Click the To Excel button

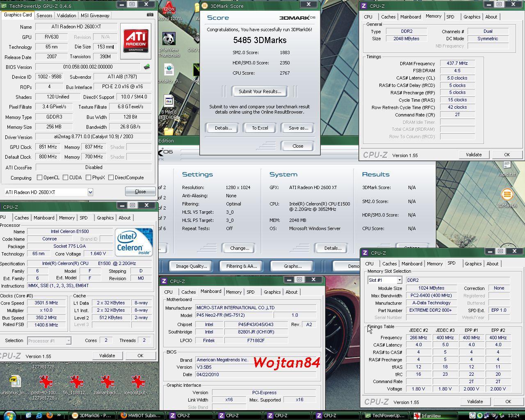[260, 128]
